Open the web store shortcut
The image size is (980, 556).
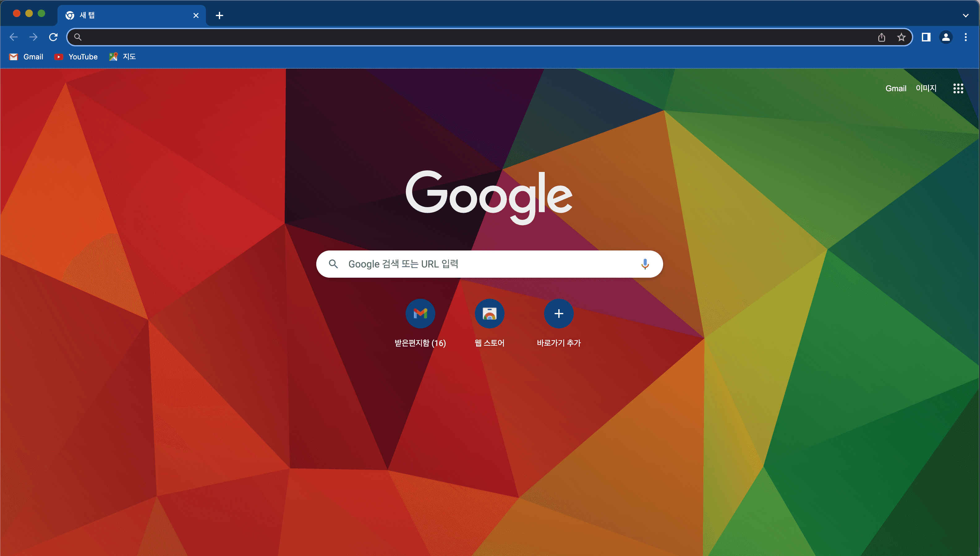[x=489, y=314]
